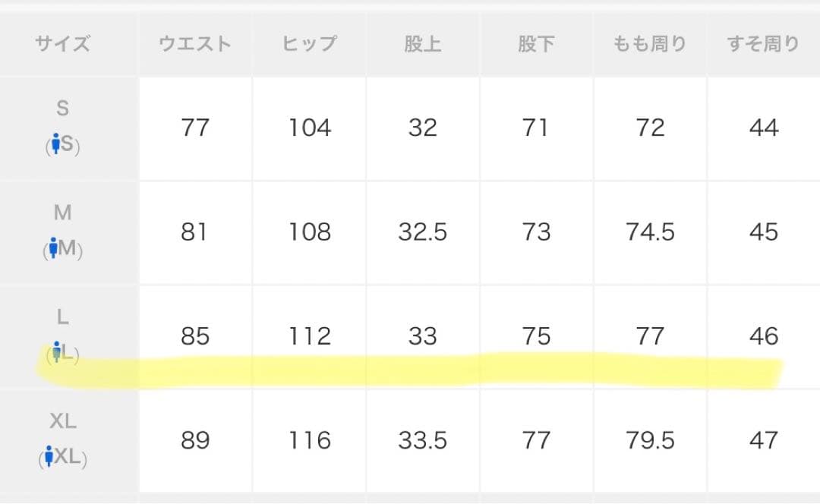This screenshot has width=820, height=504.
Task: Select the M size row label
Action: pyautogui.click(x=62, y=213)
